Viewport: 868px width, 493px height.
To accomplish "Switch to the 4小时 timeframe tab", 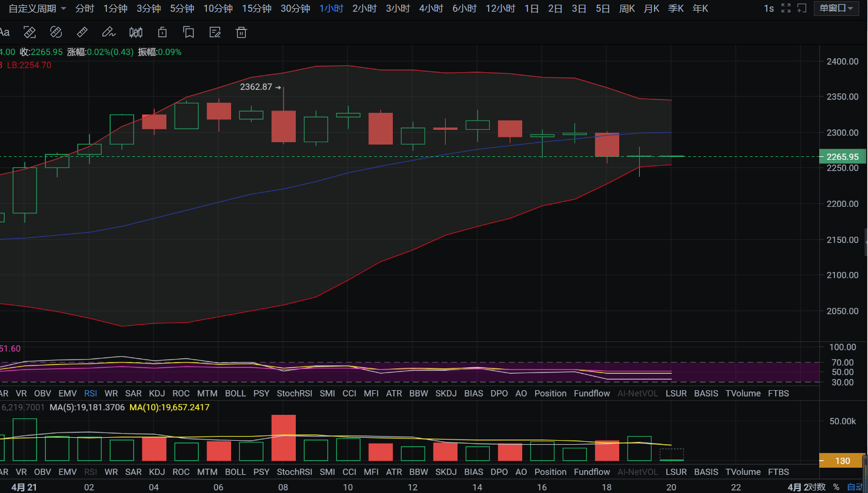I will [431, 8].
